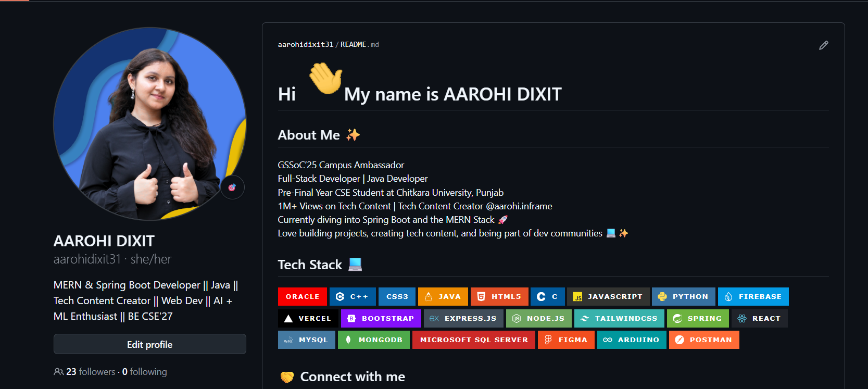Click the '1M+ Views on Tech Content' line

pos(415,206)
